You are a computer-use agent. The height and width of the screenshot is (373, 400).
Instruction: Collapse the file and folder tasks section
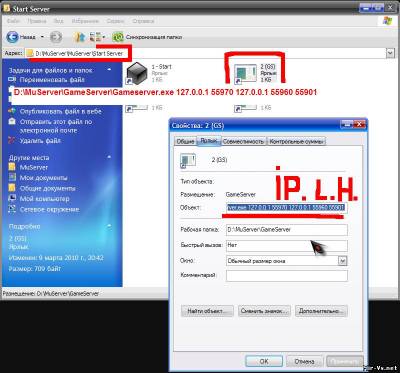(x=109, y=70)
